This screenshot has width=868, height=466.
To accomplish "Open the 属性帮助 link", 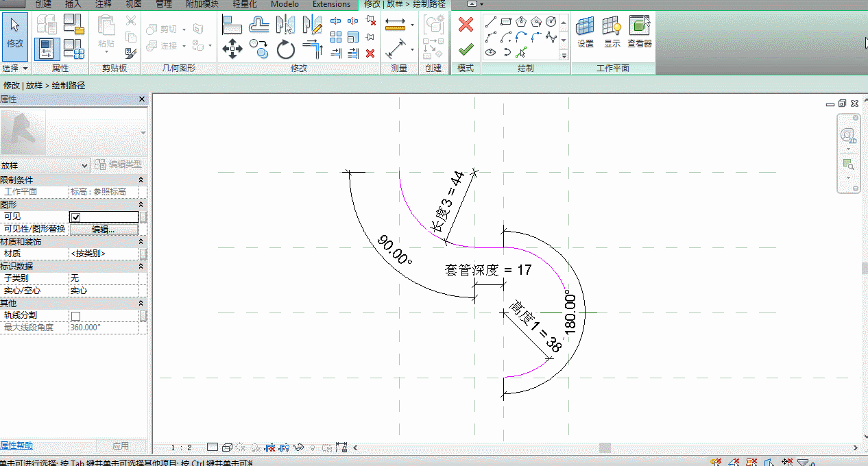I will [16, 445].
